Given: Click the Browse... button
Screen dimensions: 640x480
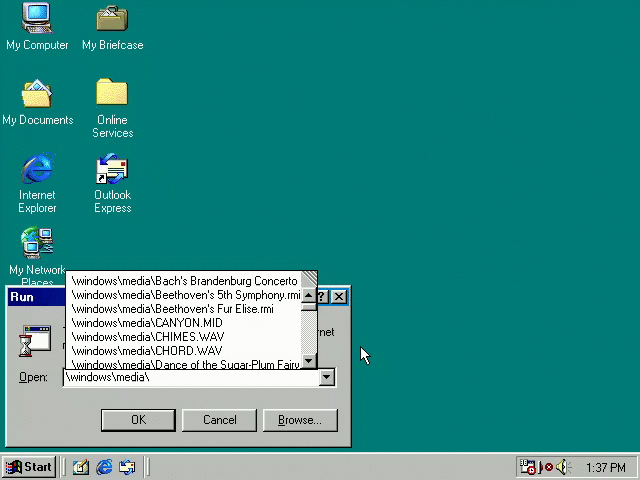Looking at the screenshot, I should (300, 420).
